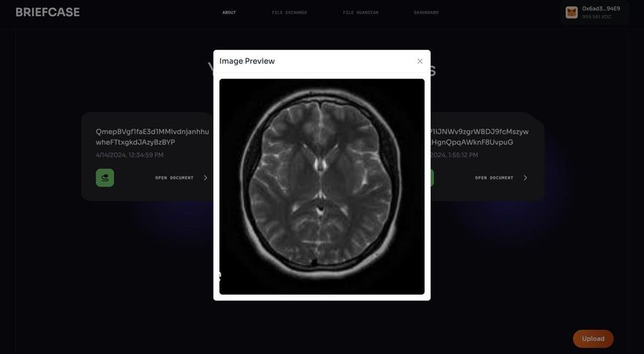
Task: Open document on the QmepBVgf card
Action: coord(174,178)
